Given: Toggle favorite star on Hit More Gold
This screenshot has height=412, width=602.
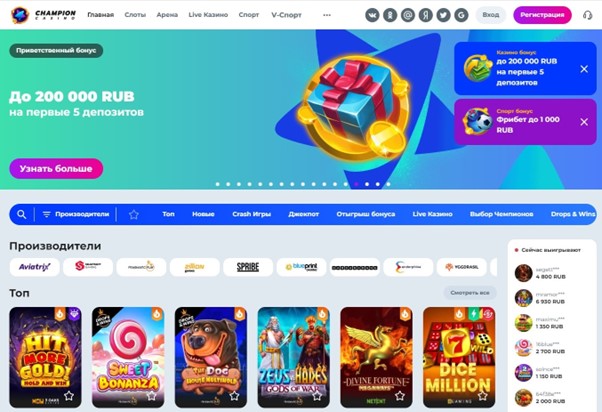Looking at the screenshot, I should 69,395.
